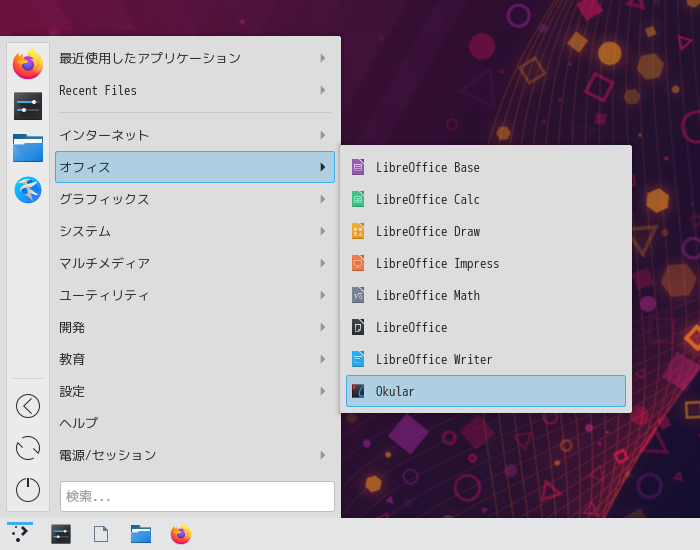Open System Settings icon in favorites sidebar
The height and width of the screenshot is (550, 700).
pyautogui.click(x=28, y=106)
